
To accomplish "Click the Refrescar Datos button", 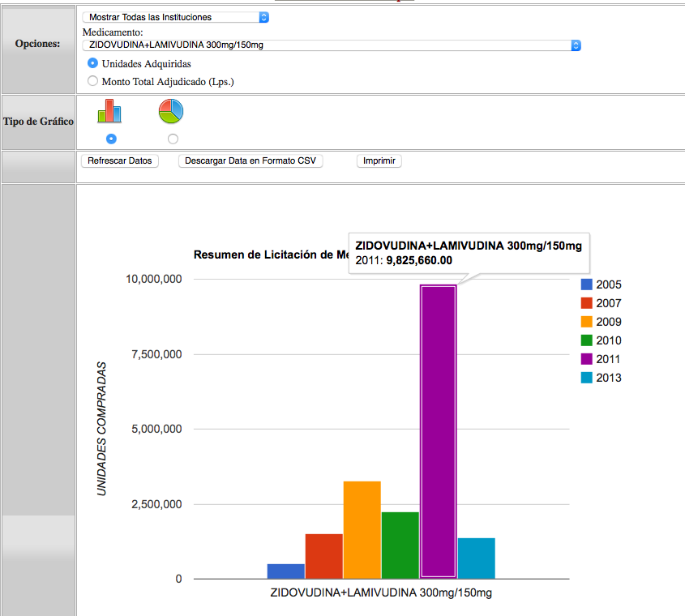I will (x=120, y=160).
